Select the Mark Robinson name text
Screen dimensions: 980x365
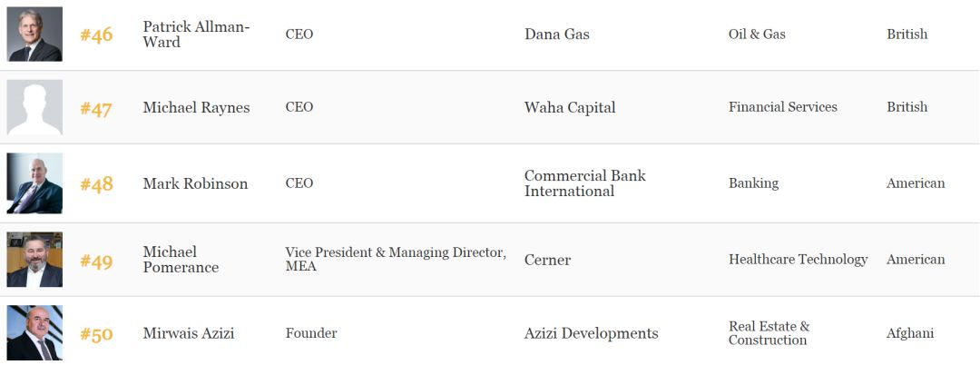coord(196,183)
